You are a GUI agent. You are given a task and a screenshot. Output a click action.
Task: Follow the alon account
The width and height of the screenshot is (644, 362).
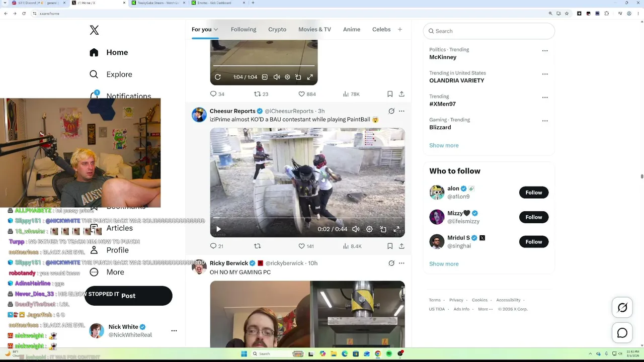click(534, 193)
